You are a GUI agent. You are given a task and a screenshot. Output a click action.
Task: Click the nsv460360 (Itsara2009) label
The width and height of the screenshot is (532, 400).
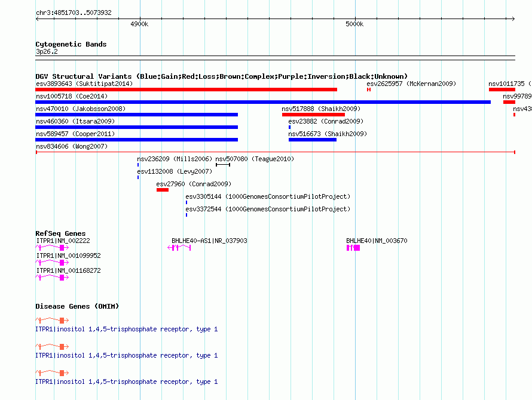(75, 121)
